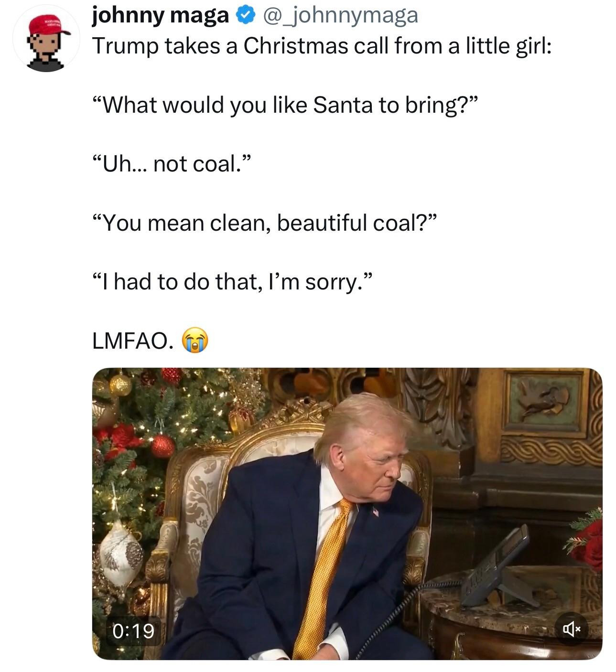This screenshot has width=616, height=672.
Task: Open the johnny maga display name
Action: 161,16
